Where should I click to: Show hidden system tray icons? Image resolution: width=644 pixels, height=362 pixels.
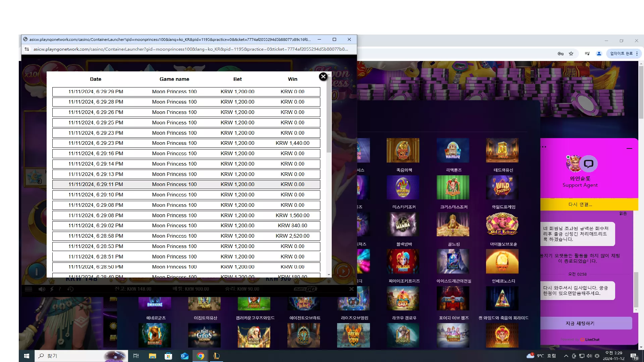coord(566,356)
